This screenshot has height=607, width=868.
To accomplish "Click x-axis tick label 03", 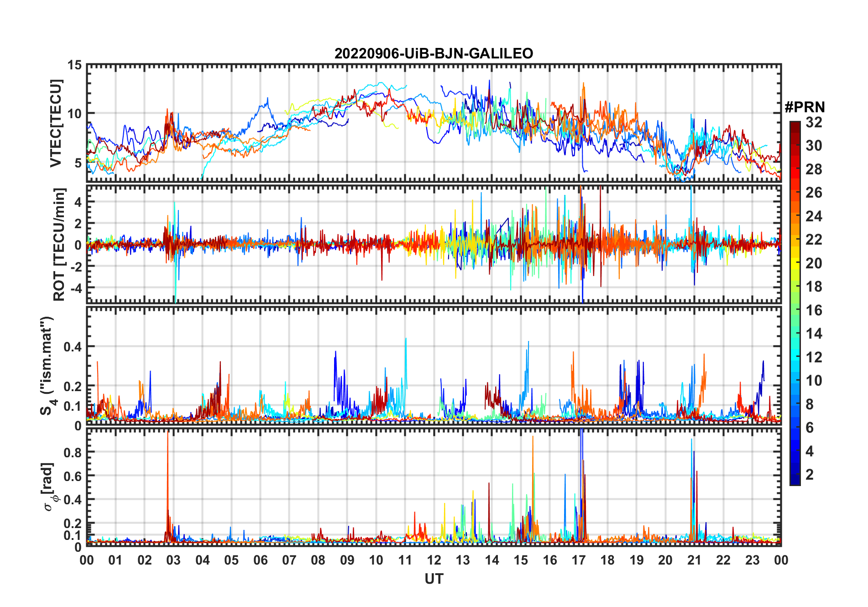I will tap(173, 560).
